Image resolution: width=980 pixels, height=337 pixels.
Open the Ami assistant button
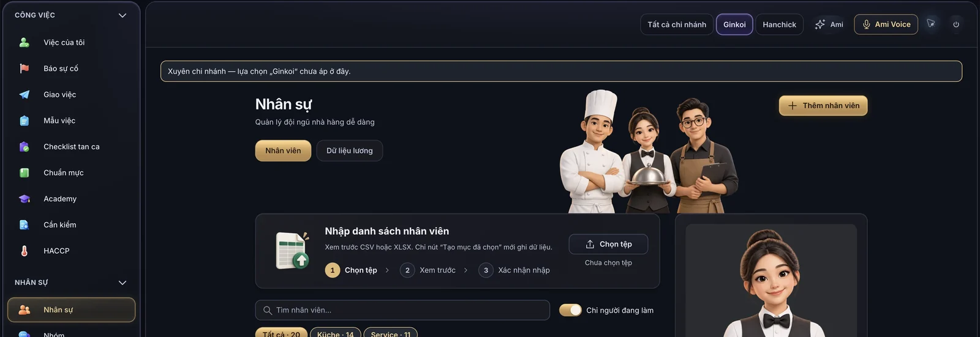tap(829, 24)
